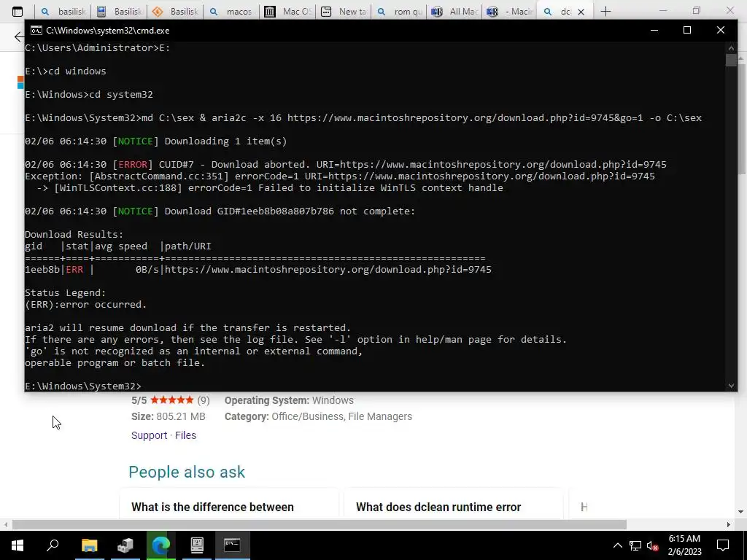Screen dimensions: 747x560
Task: Click the green NOTICE text in 'Downloading 1 item(s)' line
Action: pyautogui.click(x=135, y=141)
